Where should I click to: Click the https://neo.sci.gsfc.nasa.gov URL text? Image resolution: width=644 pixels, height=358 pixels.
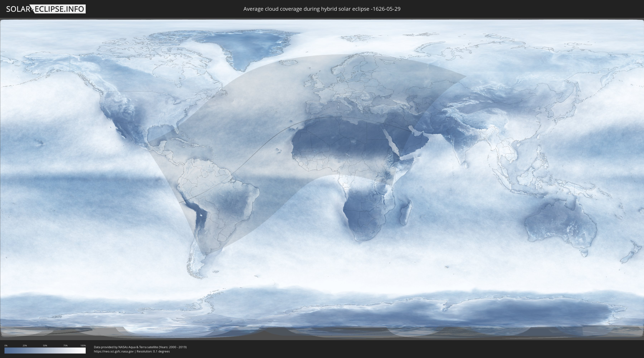(113, 352)
